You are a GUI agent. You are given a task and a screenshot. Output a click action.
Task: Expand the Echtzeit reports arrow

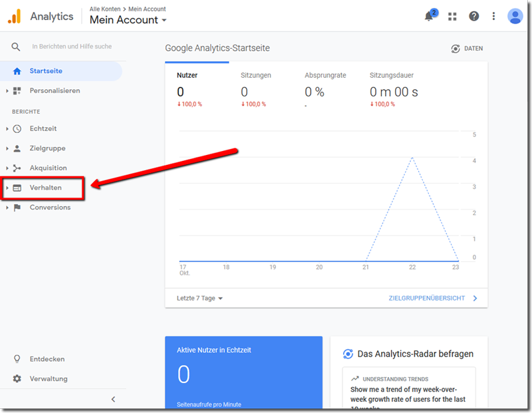point(7,128)
